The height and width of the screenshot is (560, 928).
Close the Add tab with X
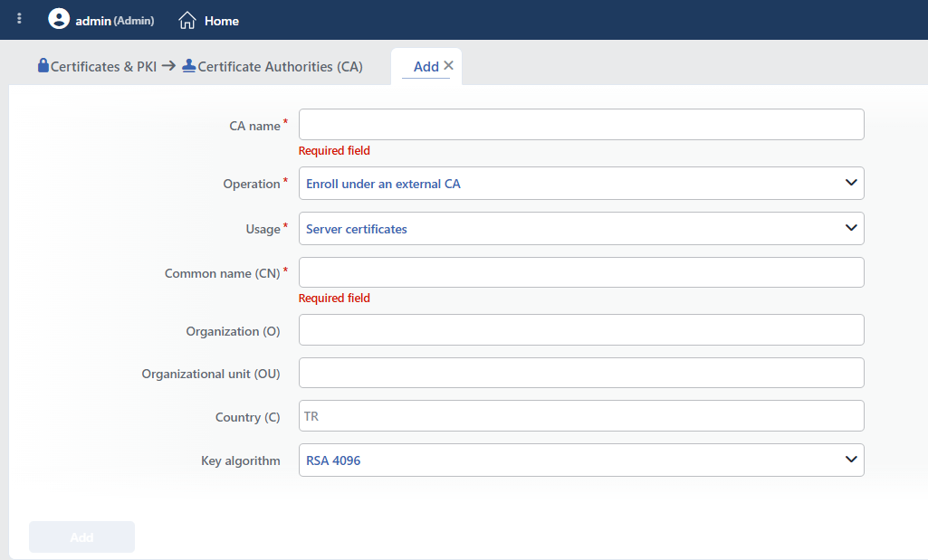(x=449, y=66)
